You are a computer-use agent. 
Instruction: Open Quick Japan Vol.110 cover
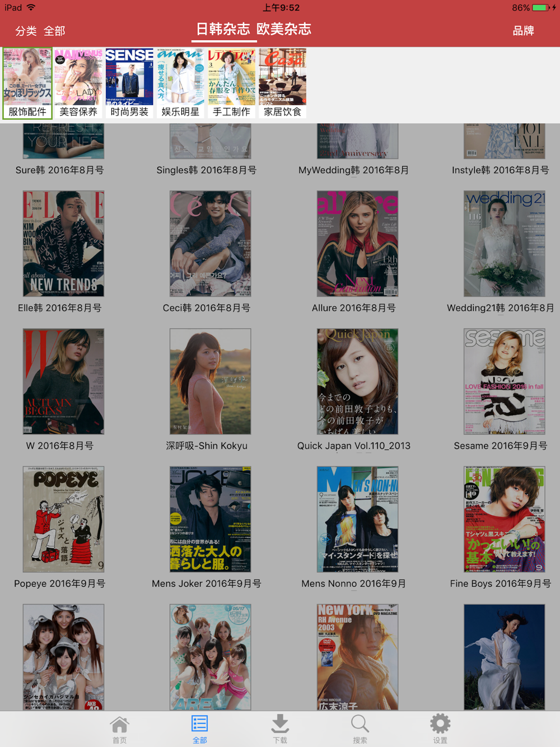point(357,381)
